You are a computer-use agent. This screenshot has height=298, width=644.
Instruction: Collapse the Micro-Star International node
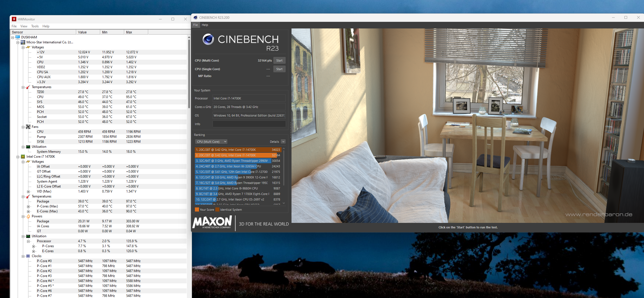coord(18,42)
